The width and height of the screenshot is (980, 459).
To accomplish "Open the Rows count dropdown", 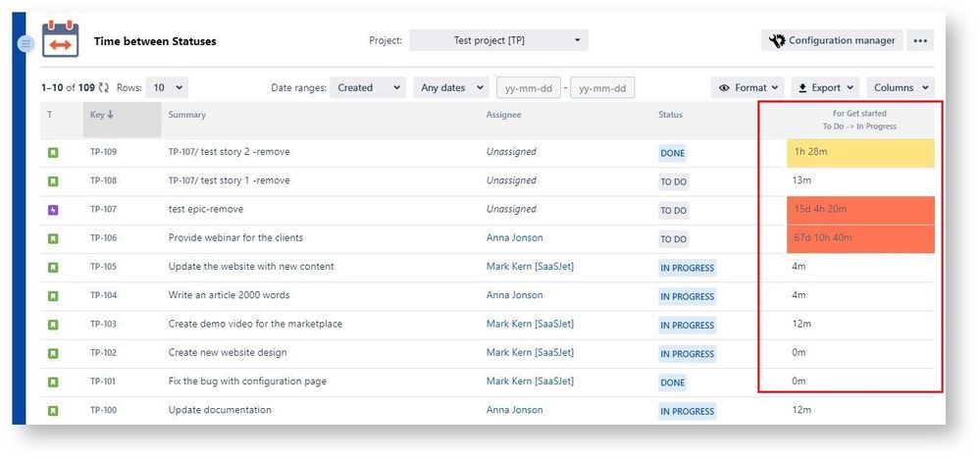I will (x=167, y=88).
